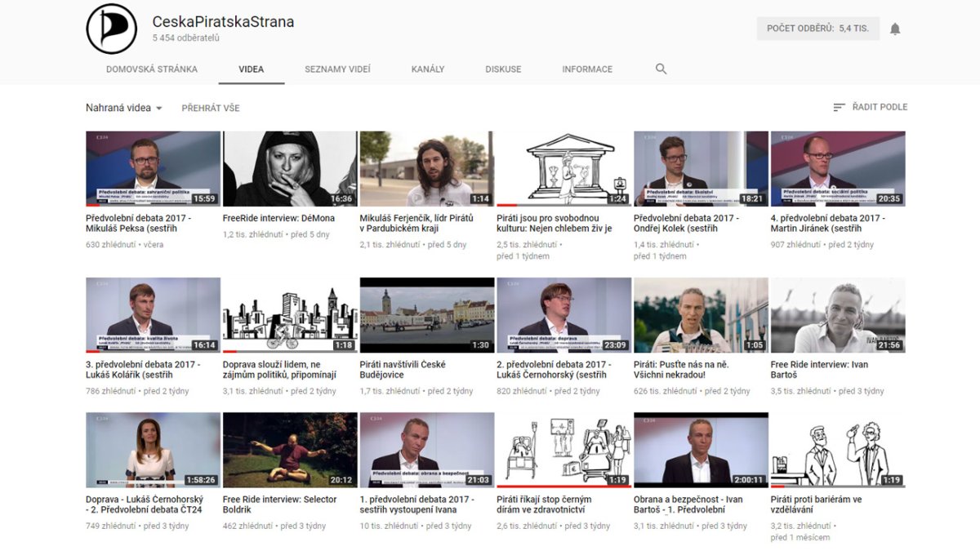
Task: Click title 1. předvolební debata 2017 - sestřih
Action: [x=417, y=504]
